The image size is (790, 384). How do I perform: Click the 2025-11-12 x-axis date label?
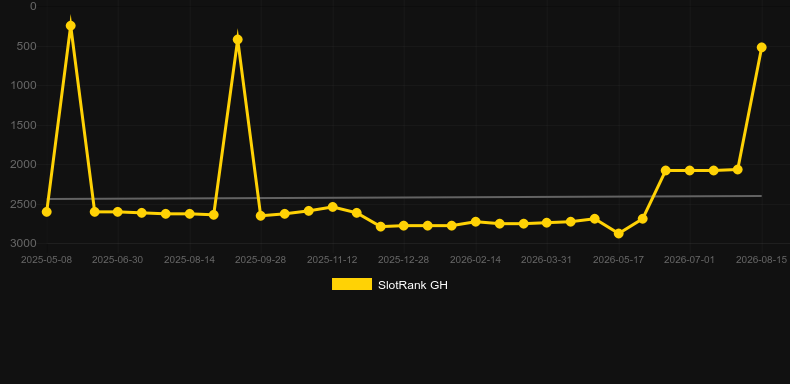coord(332,260)
